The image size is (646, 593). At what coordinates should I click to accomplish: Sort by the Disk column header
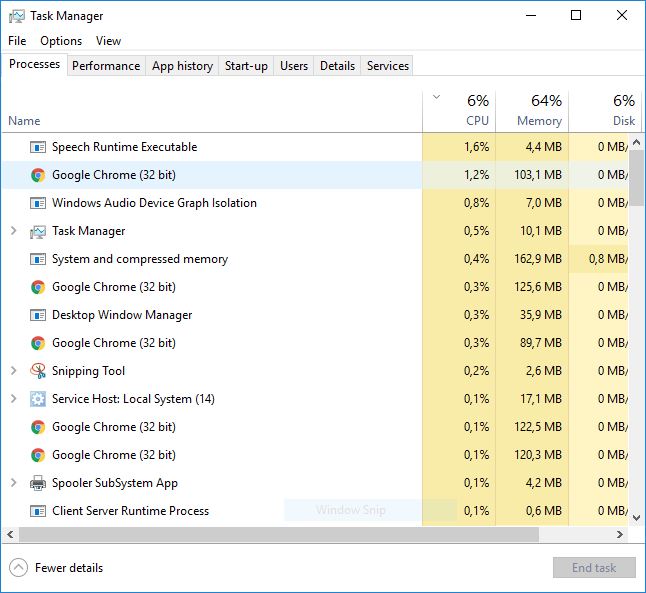click(x=605, y=110)
